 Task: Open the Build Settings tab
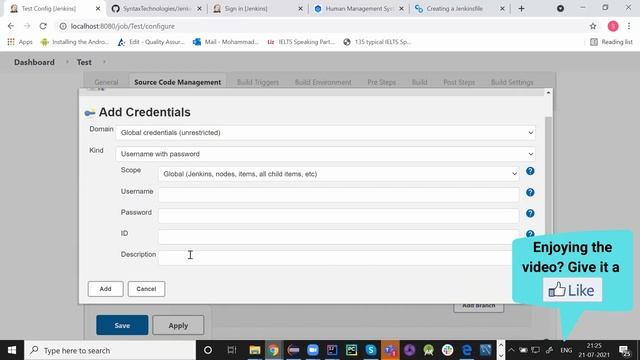[x=512, y=82]
